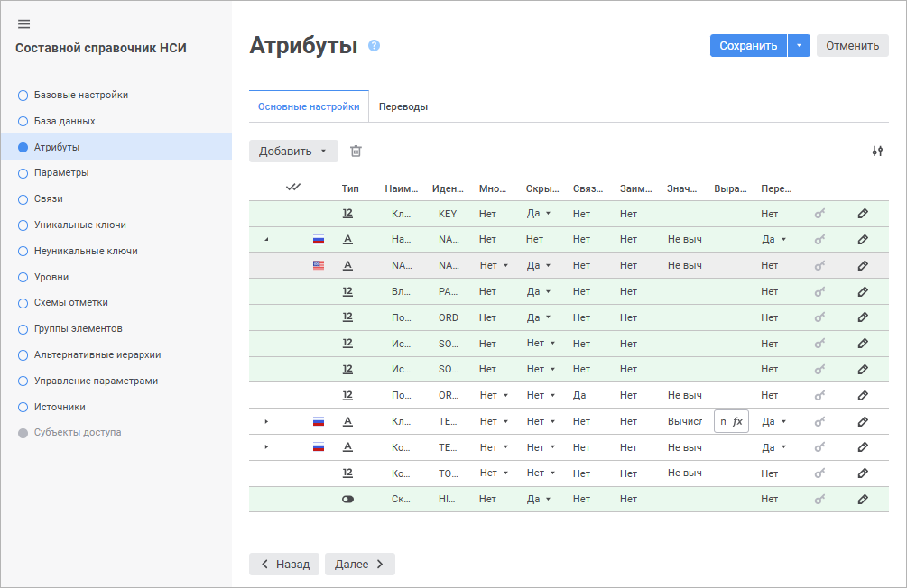
Task: Open first Нет dropdown in OR... row
Action: (494, 396)
